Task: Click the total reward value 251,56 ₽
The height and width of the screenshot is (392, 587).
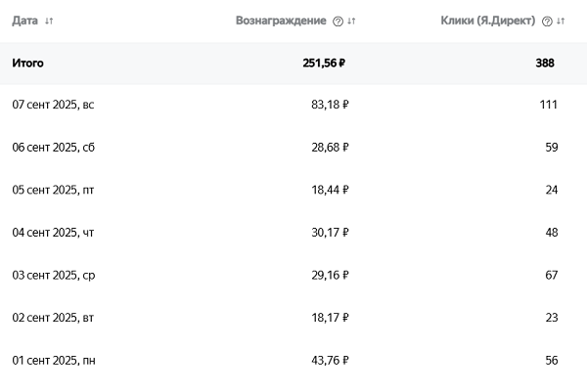Action: pos(324,64)
